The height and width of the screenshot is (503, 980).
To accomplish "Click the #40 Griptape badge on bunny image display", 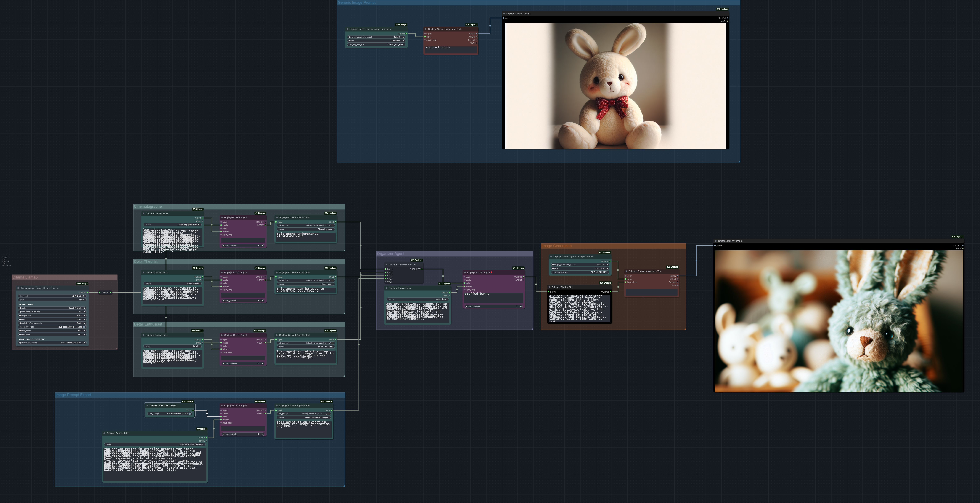I will [x=722, y=9].
